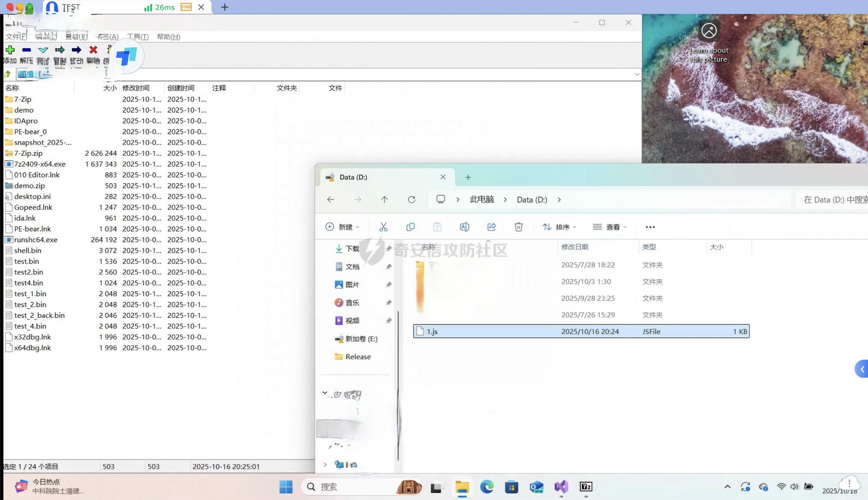Viewport: 868px width, 500px height.
Task: Open the 工具(T) menu in 7-Zip
Action: tap(137, 36)
